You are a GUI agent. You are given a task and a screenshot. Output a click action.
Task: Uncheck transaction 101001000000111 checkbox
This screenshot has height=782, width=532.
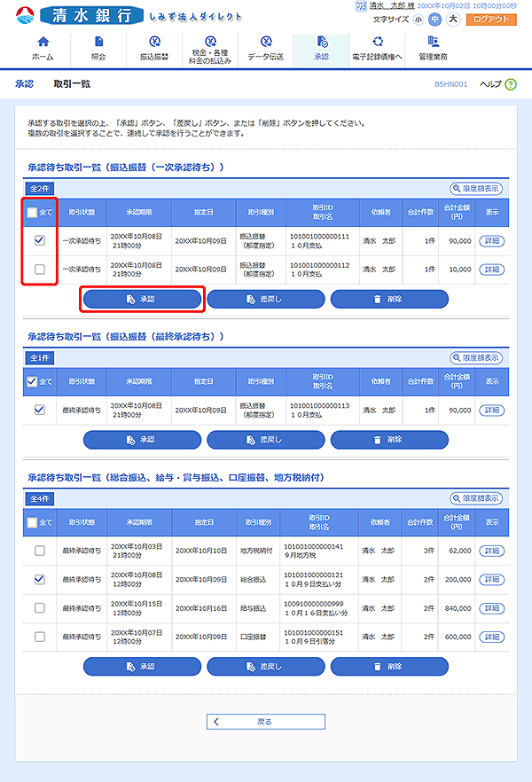click(x=39, y=240)
